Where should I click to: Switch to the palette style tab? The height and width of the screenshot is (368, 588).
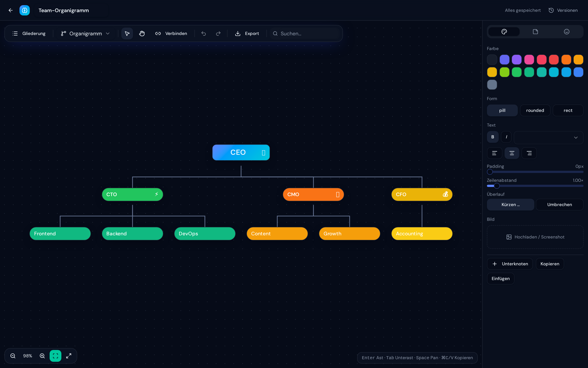[x=504, y=32]
